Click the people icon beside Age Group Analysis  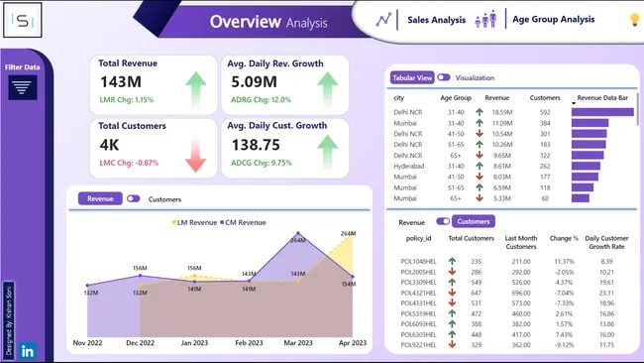pyautogui.click(x=485, y=19)
